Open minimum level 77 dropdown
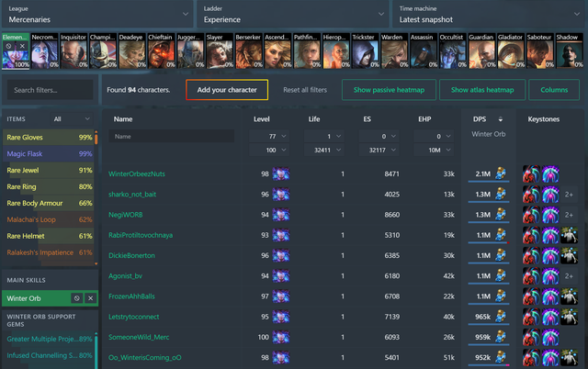This screenshot has height=369, width=588. (269, 137)
